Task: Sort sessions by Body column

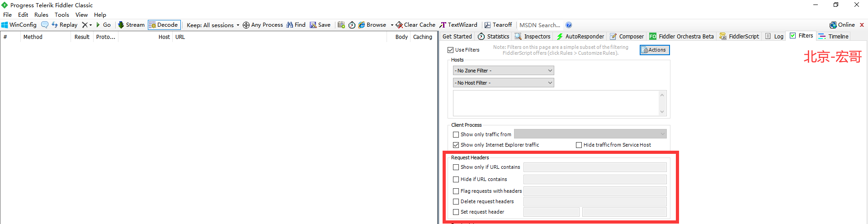Action: point(399,37)
